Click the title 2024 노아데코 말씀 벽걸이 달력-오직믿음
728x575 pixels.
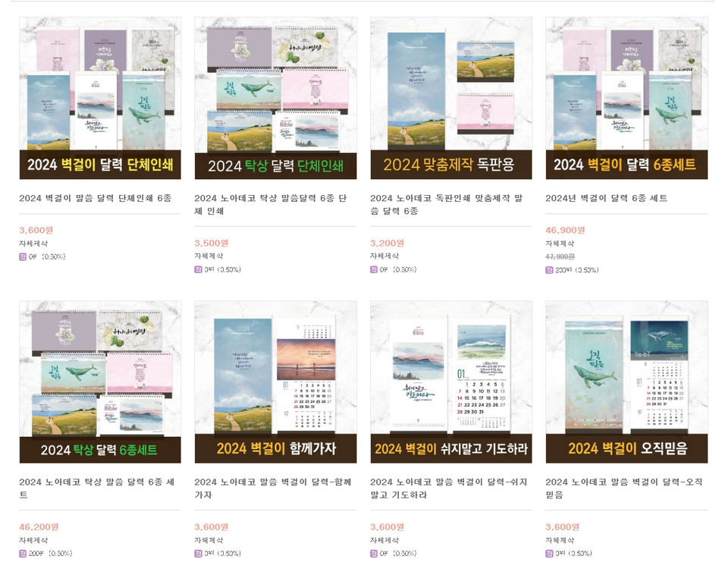click(624, 489)
